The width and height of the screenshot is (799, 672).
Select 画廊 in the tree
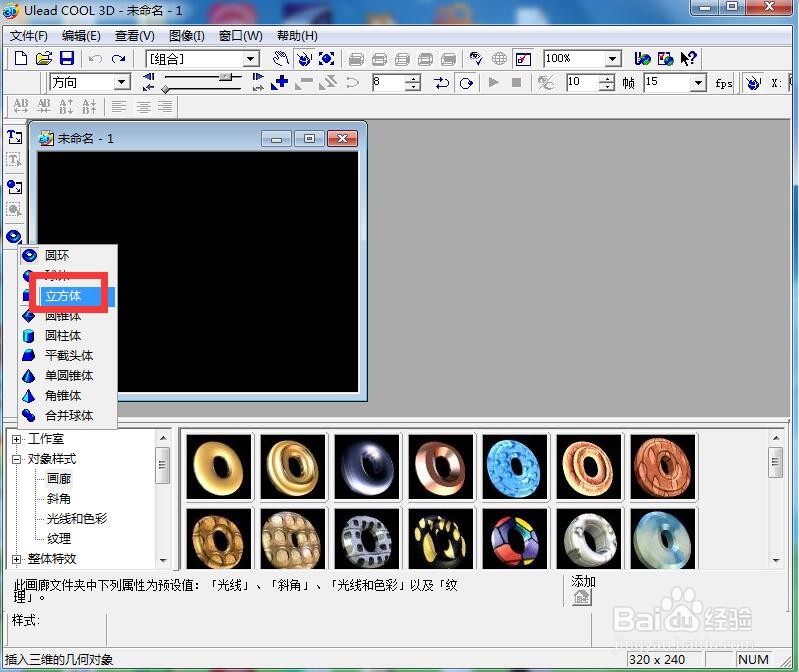point(59,479)
